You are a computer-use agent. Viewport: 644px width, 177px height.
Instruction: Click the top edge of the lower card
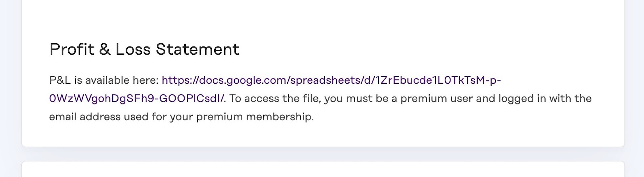pos(322,162)
